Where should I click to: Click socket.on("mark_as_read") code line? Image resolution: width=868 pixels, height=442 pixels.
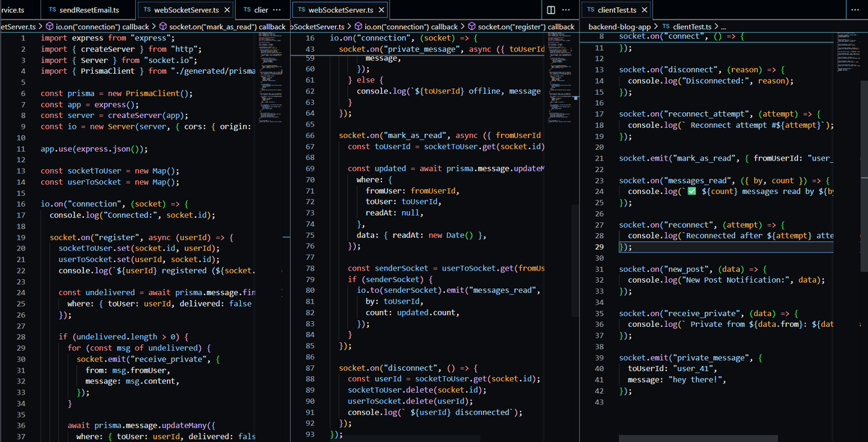pyautogui.click(x=441, y=135)
